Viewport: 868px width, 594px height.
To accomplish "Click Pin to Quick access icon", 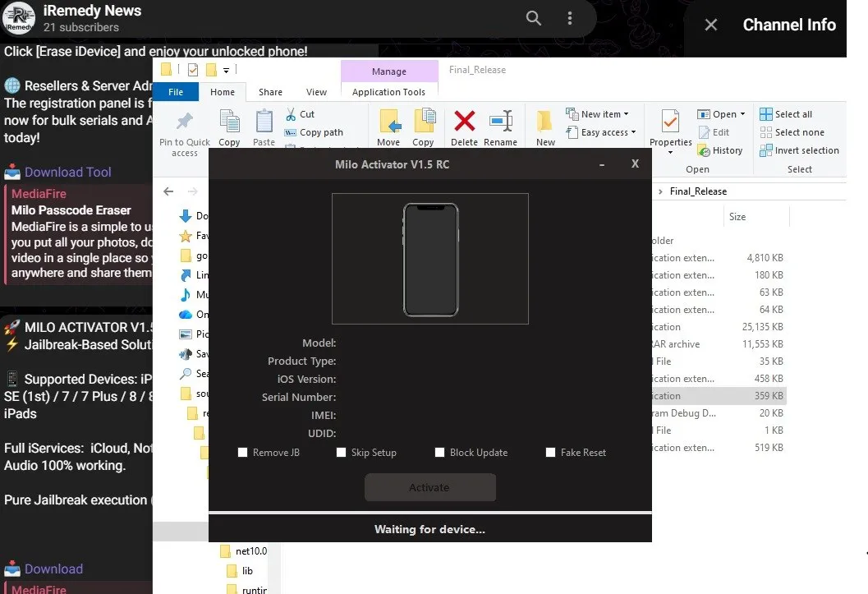I will click(184, 121).
